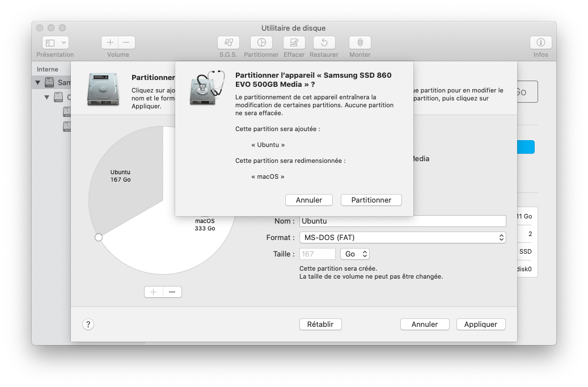Click the pie chart resize handle

(99, 237)
